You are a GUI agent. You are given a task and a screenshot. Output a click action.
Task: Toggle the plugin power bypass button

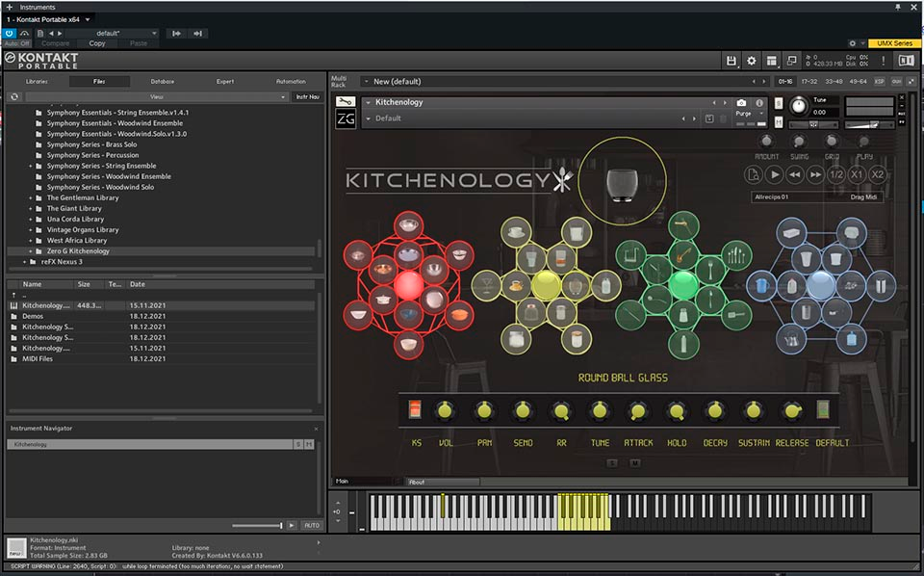click(10, 33)
